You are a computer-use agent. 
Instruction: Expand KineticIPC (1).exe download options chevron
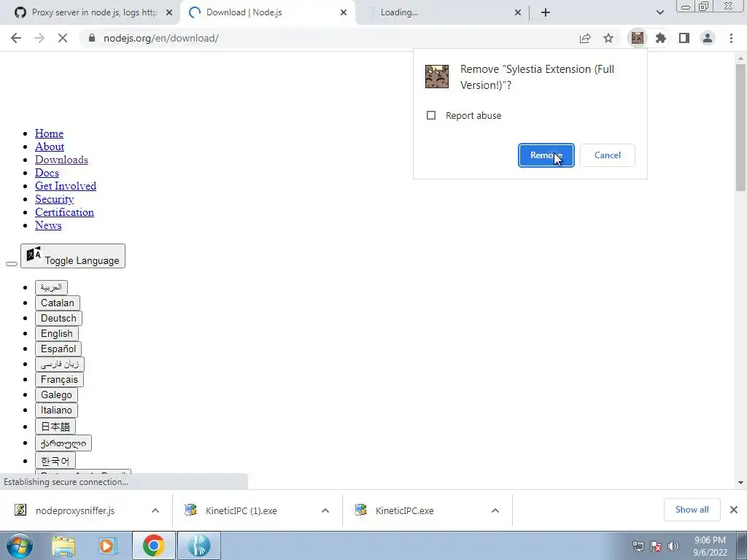[325, 510]
